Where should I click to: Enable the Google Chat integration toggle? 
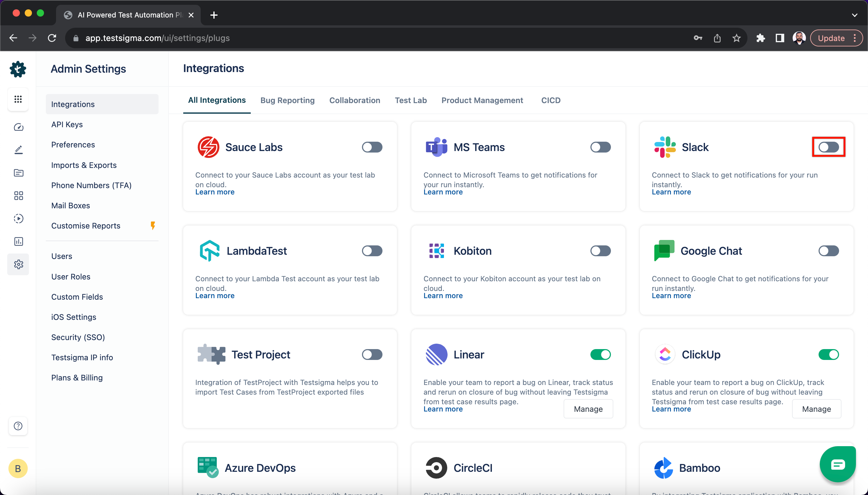pyautogui.click(x=829, y=251)
